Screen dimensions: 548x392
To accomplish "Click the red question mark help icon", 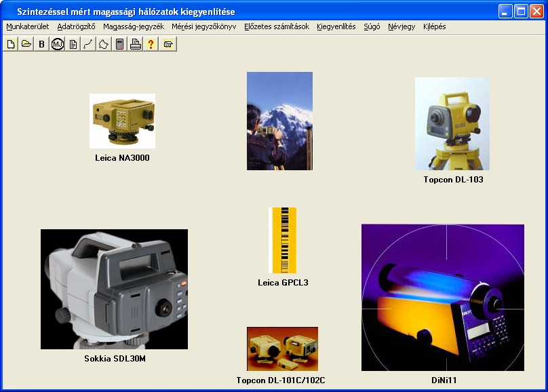I will click(151, 44).
